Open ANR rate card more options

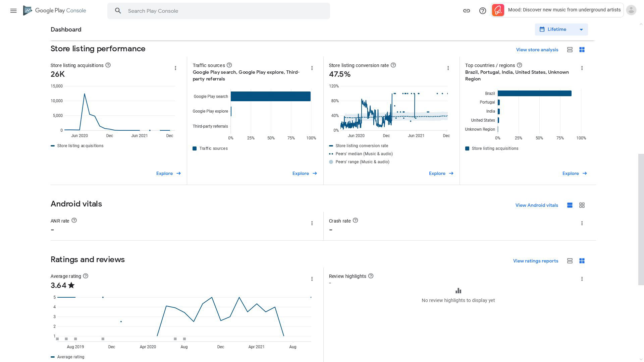(312, 223)
